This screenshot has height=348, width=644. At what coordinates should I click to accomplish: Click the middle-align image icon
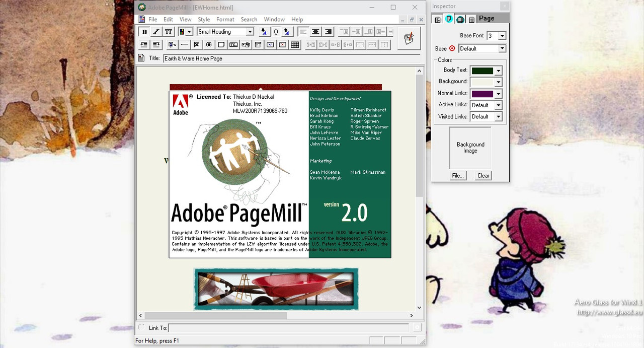(356, 32)
